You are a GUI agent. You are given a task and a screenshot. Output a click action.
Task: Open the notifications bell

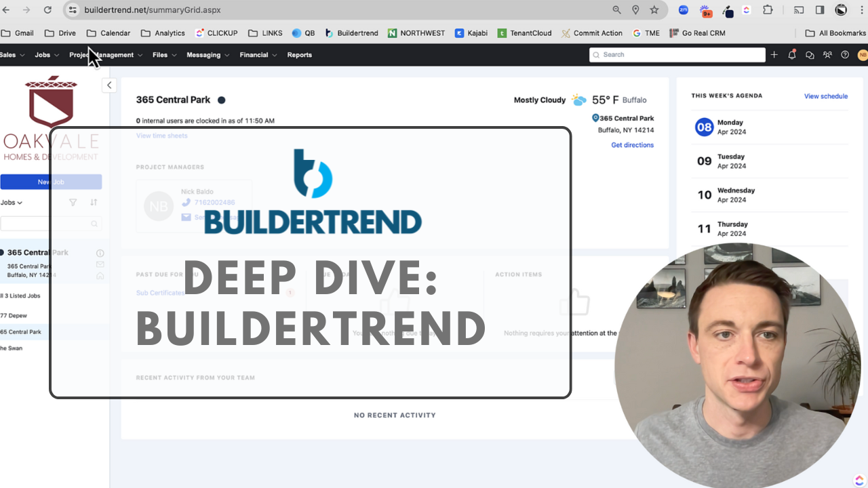pyautogui.click(x=792, y=55)
